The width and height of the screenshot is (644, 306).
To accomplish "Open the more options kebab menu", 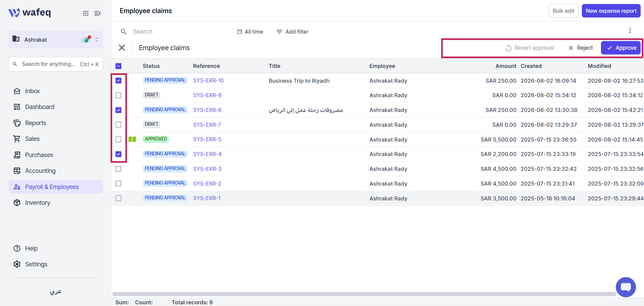I will (630, 31).
